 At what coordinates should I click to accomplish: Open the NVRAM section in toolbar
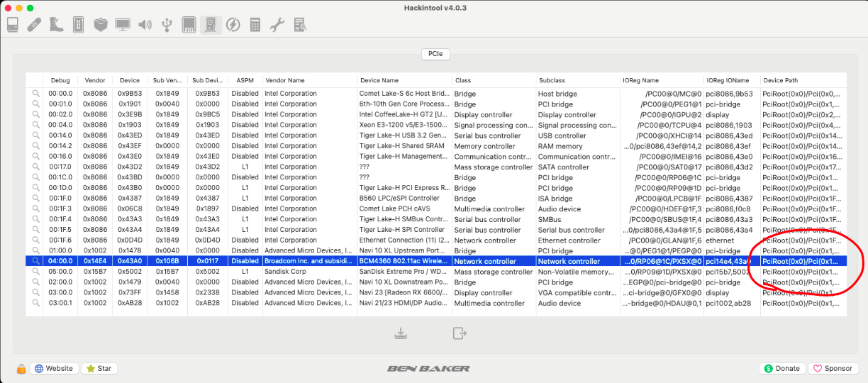coord(78,25)
